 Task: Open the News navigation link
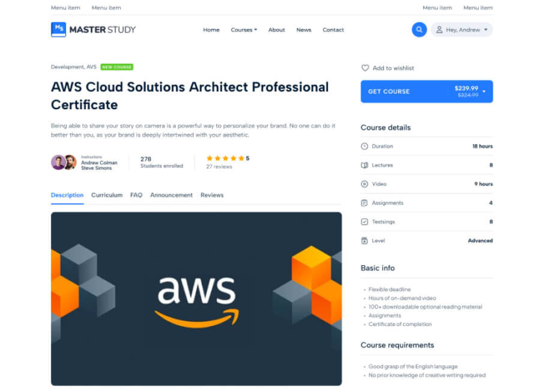[x=304, y=30]
